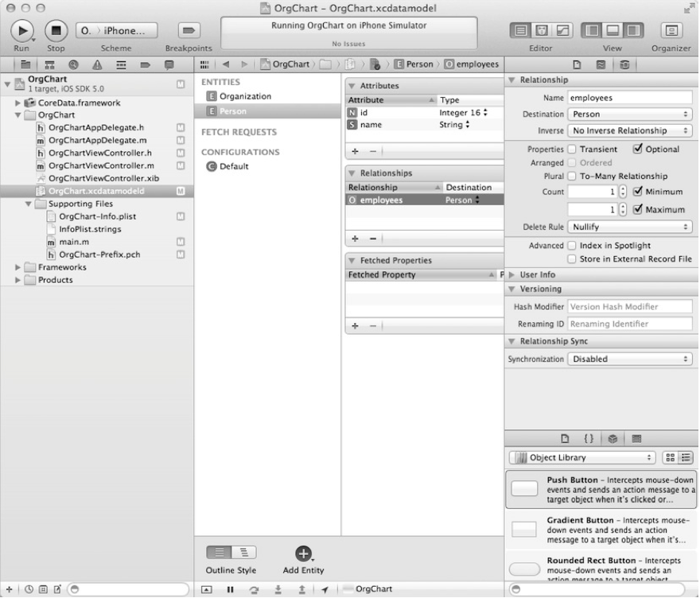Image resolution: width=700 pixels, height=598 pixels.
Task: Show the Project navigator
Action: (x=26, y=64)
